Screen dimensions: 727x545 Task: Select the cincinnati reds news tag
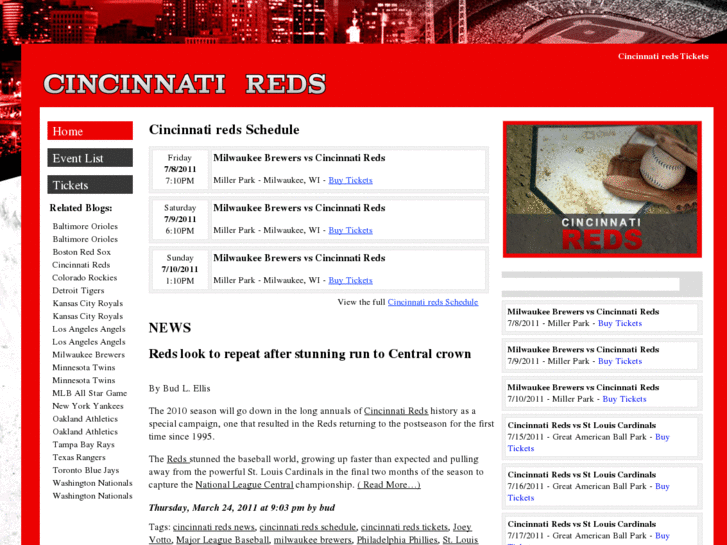214,527
